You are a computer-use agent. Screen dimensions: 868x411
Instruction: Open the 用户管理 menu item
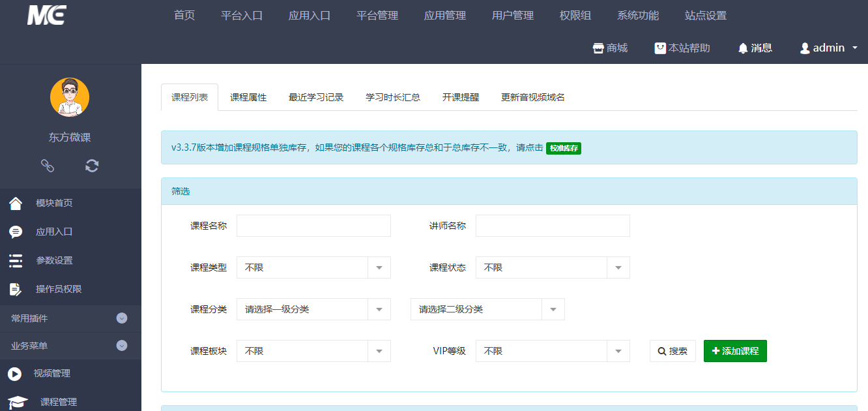click(513, 15)
